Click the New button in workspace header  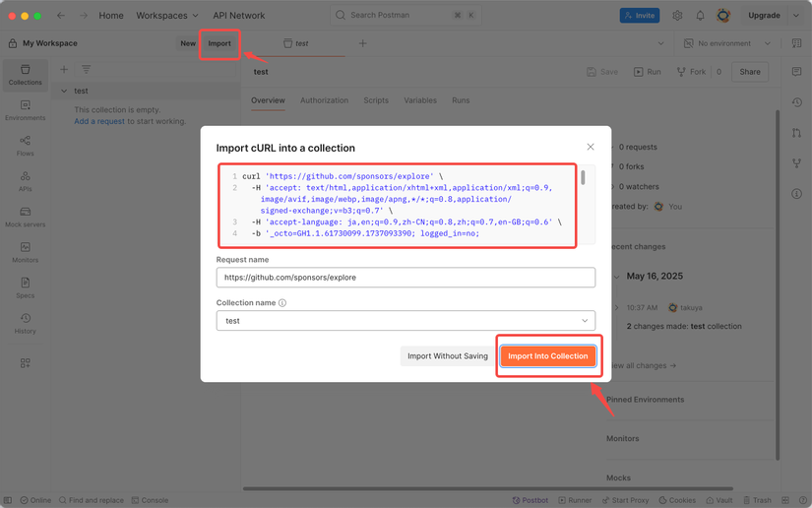click(x=187, y=43)
